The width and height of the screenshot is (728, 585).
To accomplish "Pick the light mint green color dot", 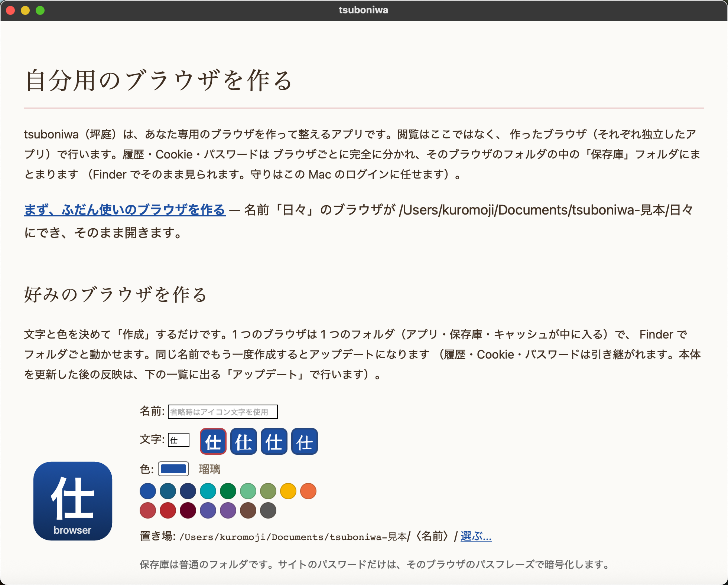I will coord(248,491).
